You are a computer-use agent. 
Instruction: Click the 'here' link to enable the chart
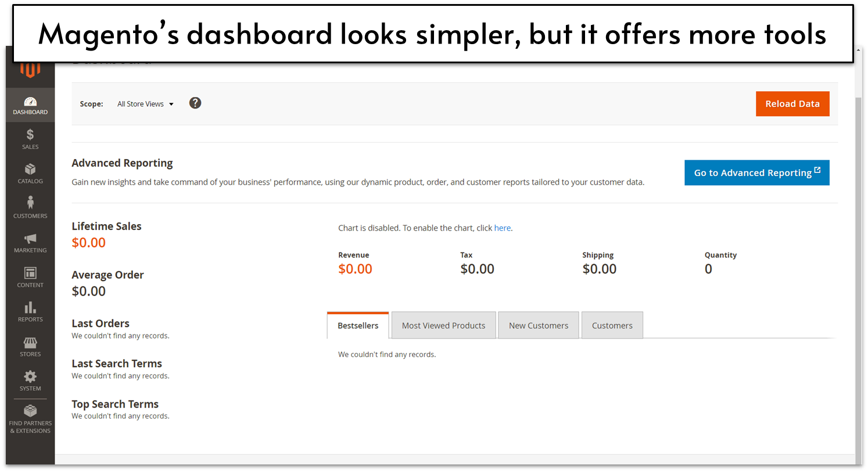point(502,228)
